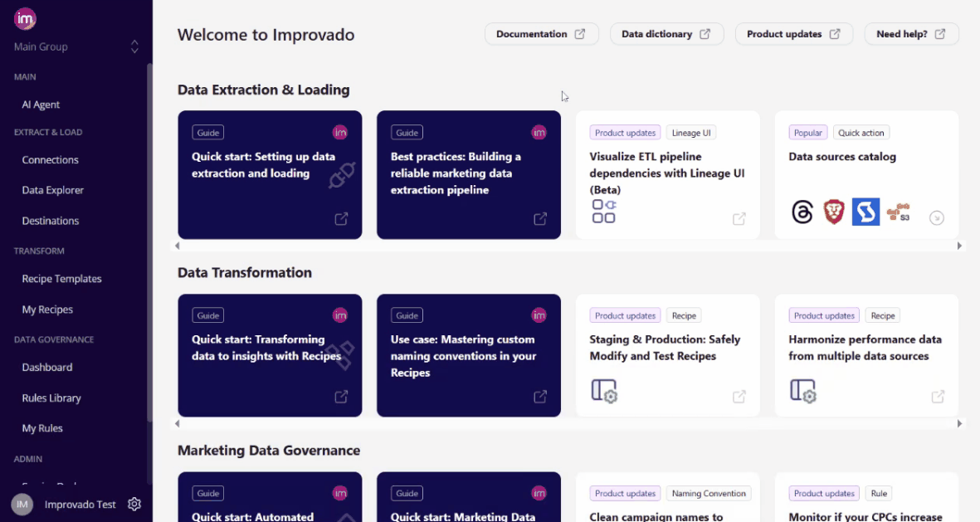Image resolution: width=980 pixels, height=522 pixels.
Task: Click circular arrow on Data sources catalog card
Action: coord(936,217)
